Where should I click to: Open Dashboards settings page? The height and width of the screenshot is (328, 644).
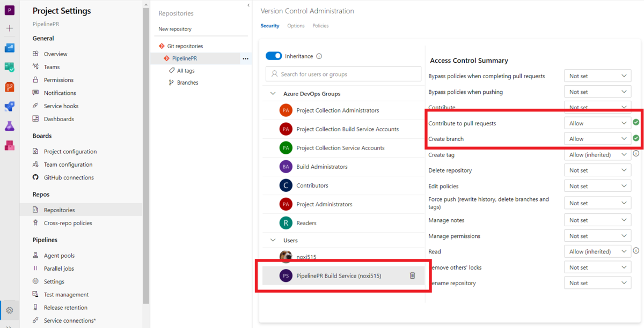[x=59, y=119]
